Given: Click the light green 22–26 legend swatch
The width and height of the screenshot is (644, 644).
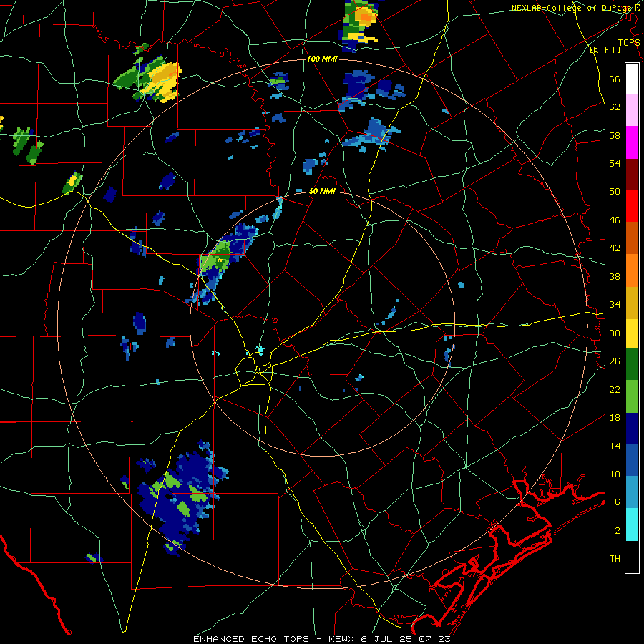Looking at the screenshot, I should coord(632,396).
